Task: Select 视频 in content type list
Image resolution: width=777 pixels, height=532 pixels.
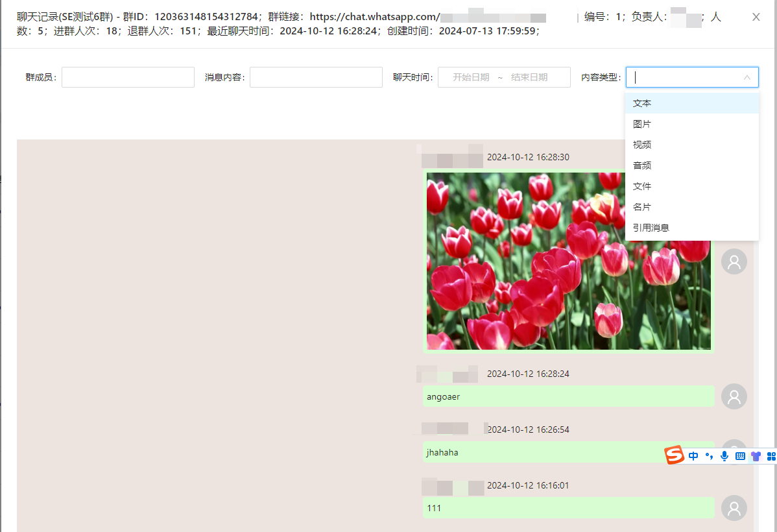Action: tap(692, 145)
